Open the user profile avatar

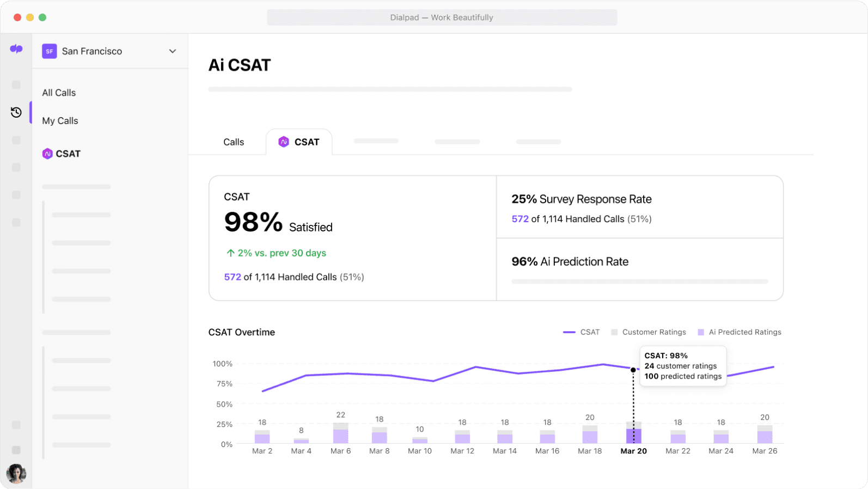16,473
